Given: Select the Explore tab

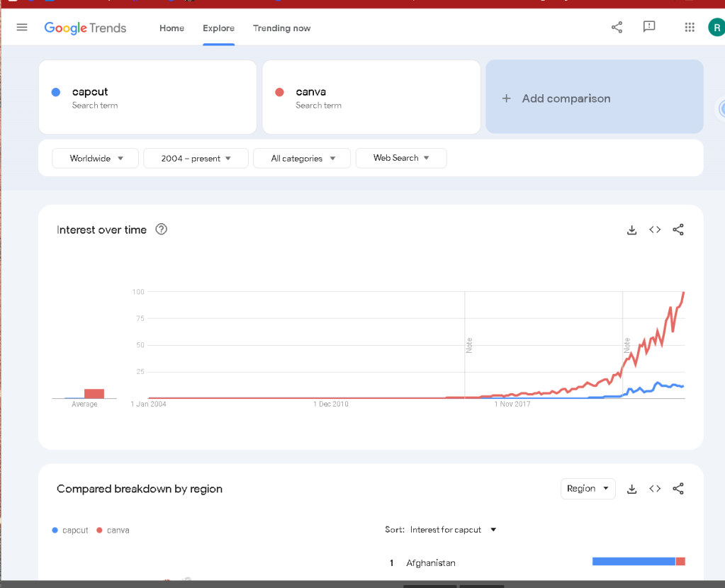Looking at the screenshot, I should coord(218,28).
